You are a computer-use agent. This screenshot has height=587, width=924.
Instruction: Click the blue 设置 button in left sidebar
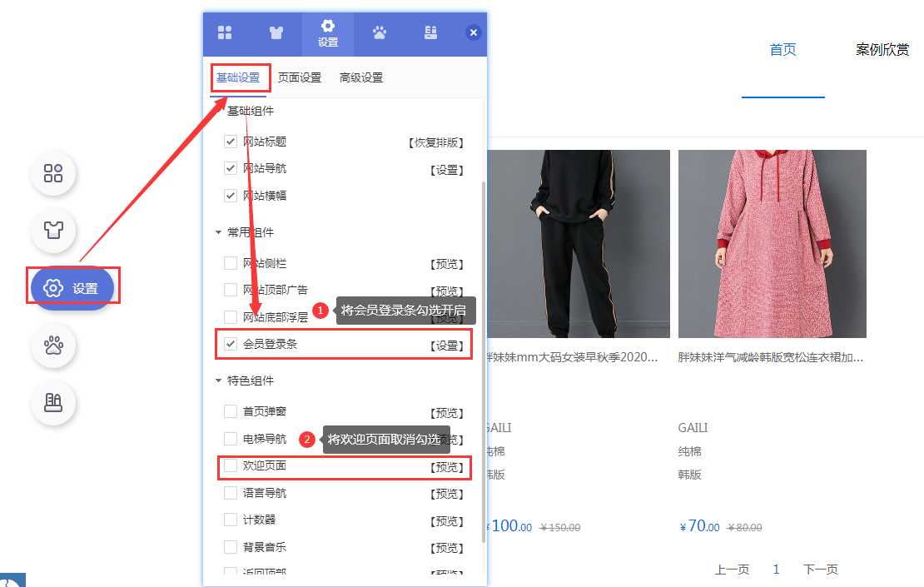coord(72,288)
